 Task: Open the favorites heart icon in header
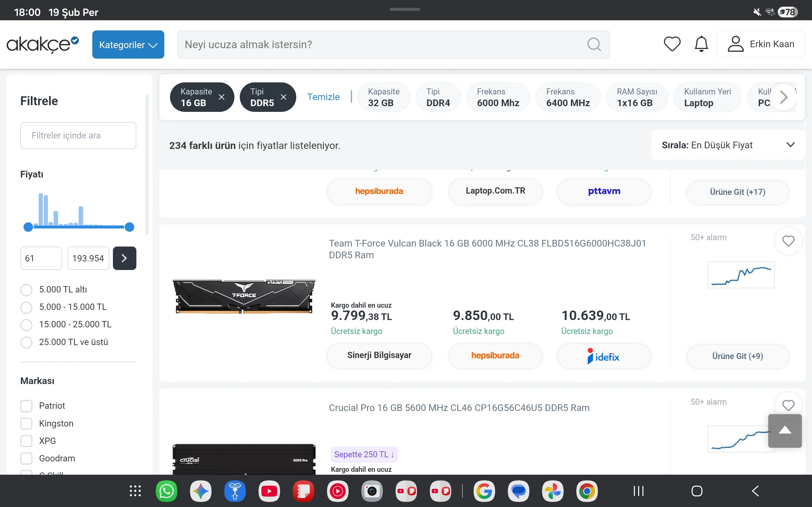pos(672,44)
